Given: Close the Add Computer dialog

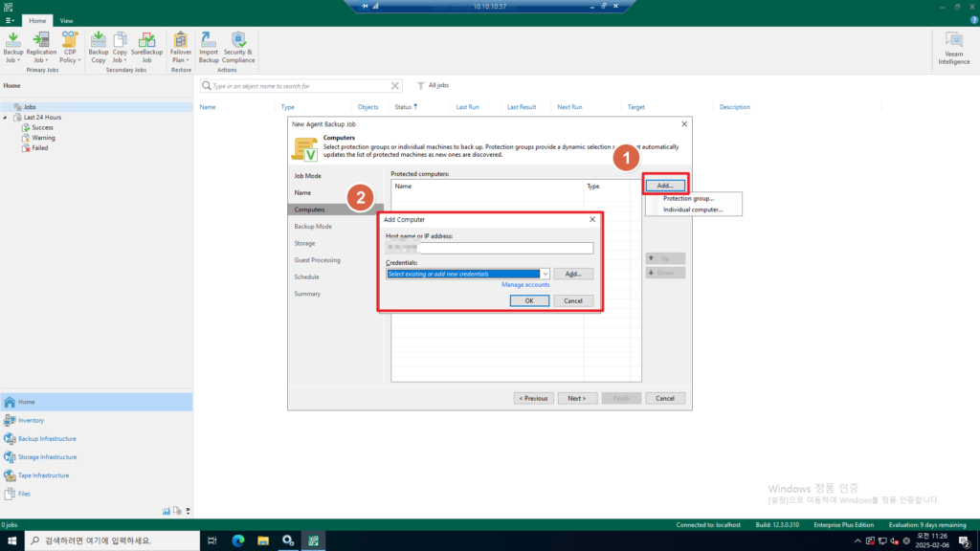Looking at the screenshot, I should click(592, 219).
